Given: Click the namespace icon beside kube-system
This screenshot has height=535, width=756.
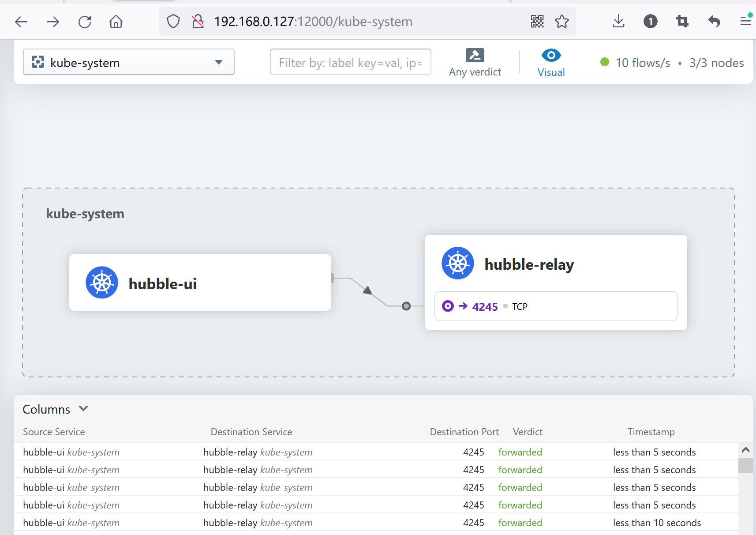Looking at the screenshot, I should 38,62.
